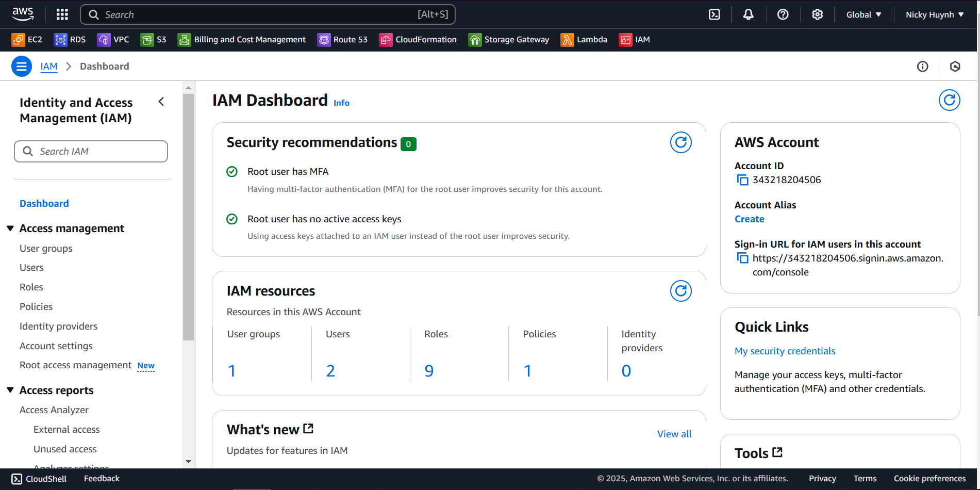Screen dimensions: 980x490
Task: Click the Info link beside IAM Dashboard
Action: (341, 103)
